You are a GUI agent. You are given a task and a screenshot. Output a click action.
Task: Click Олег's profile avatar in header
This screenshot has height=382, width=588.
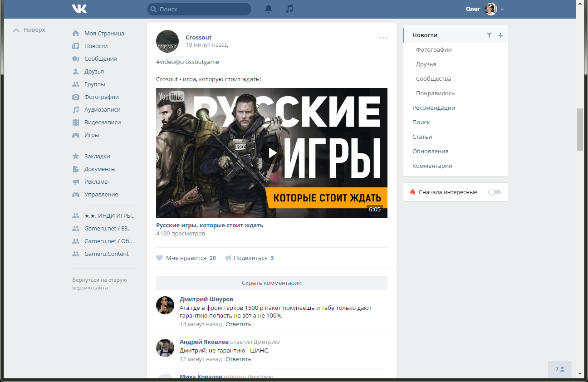click(x=491, y=9)
